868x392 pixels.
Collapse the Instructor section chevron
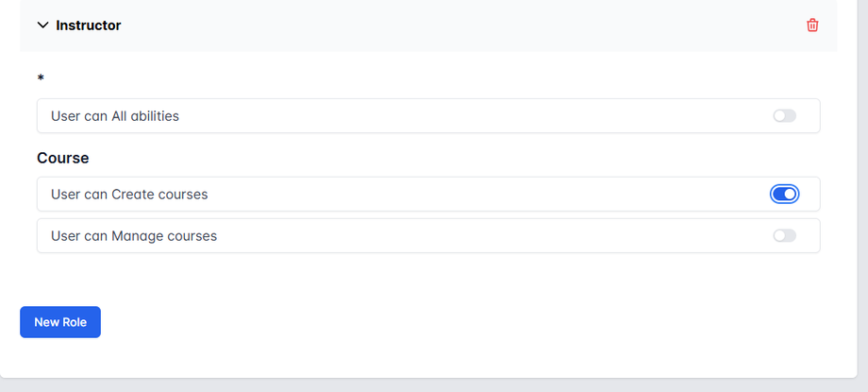tap(42, 26)
